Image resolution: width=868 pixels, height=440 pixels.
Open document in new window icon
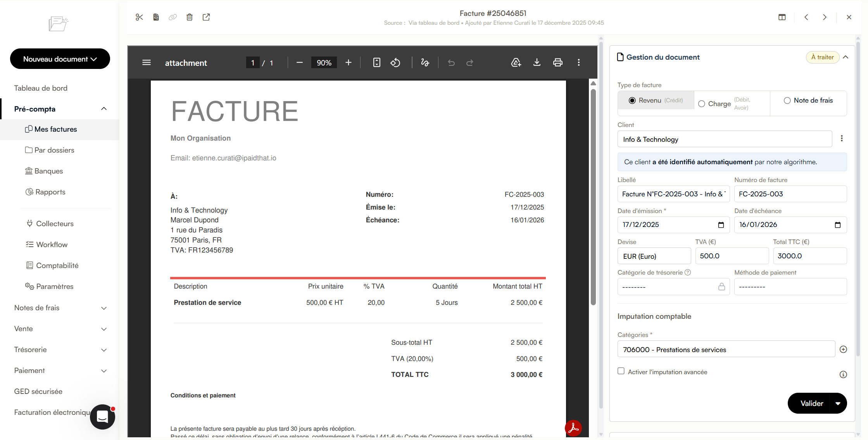(206, 17)
